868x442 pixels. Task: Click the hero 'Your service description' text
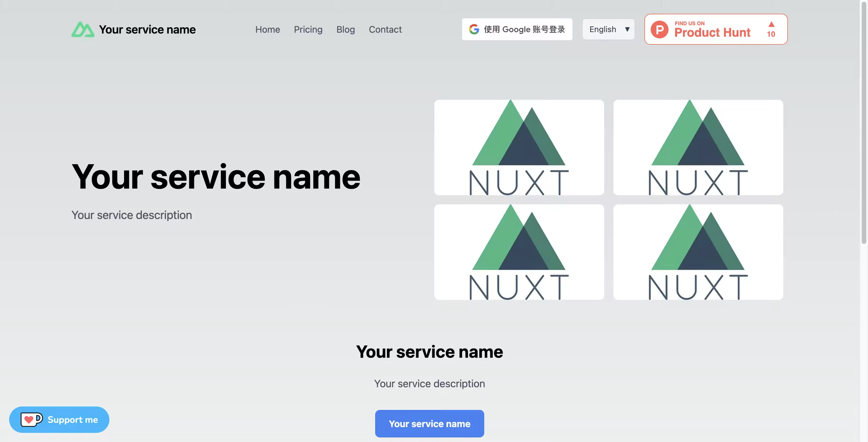[131, 215]
